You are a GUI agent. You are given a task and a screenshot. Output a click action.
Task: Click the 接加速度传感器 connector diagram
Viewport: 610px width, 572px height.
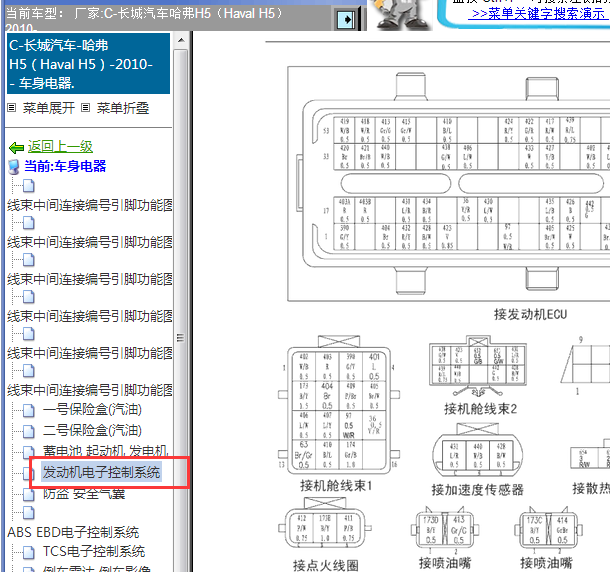coord(478,451)
